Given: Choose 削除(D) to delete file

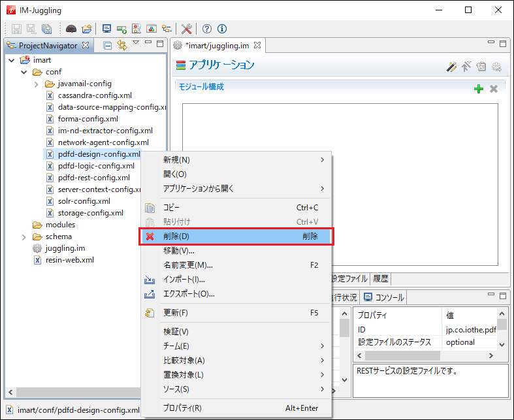Looking at the screenshot, I should click(x=236, y=236).
